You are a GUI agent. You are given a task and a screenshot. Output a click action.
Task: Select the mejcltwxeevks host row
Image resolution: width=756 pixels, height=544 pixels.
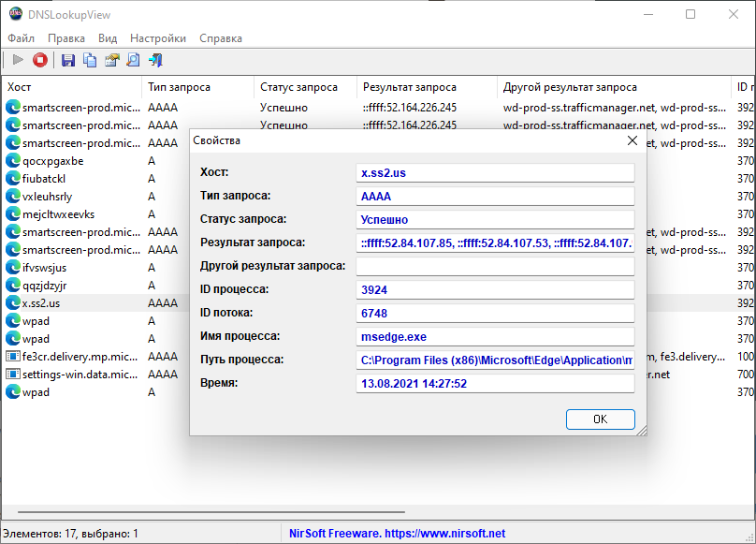pos(58,214)
